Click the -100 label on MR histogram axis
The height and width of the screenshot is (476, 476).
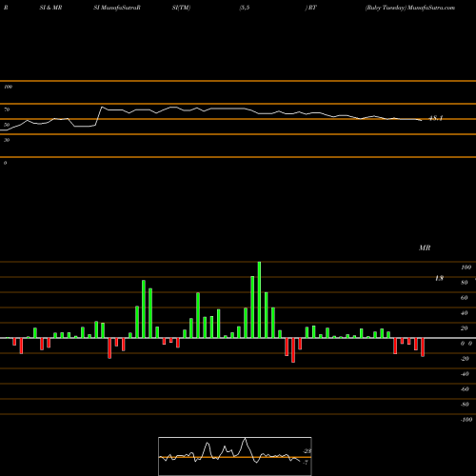[x=466, y=420]
